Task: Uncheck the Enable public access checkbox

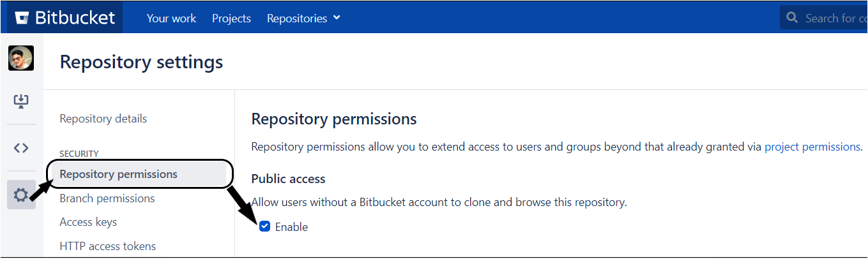Action: pos(265,226)
